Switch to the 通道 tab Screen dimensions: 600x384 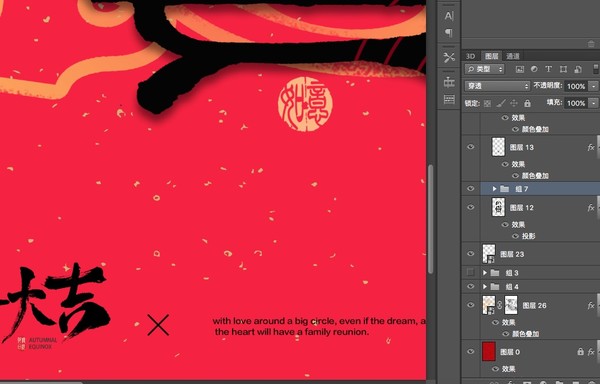pyautogui.click(x=513, y=56)
